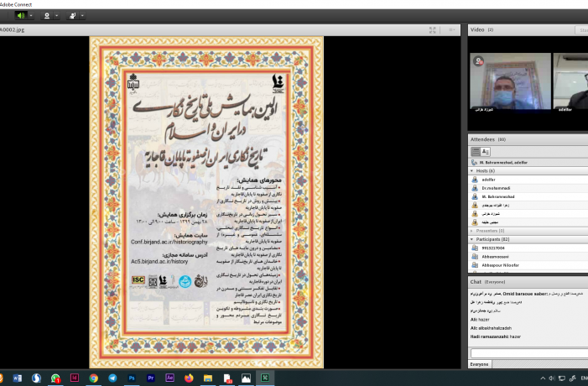
Task: Collapse the Participants (82) group
Action: [472, 239]
